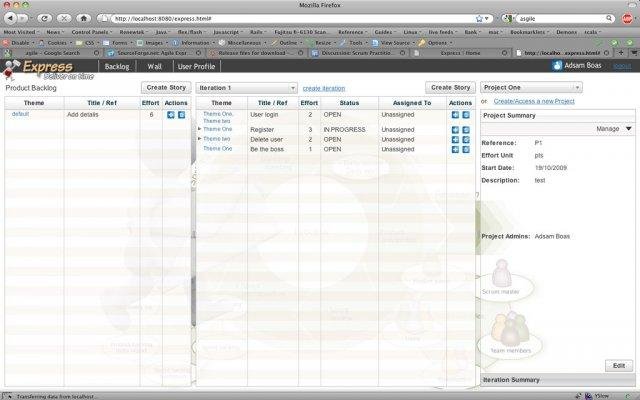Click the Theme two link in Delete user row
The image size is (640, 400).
click(x=217, y=139)
